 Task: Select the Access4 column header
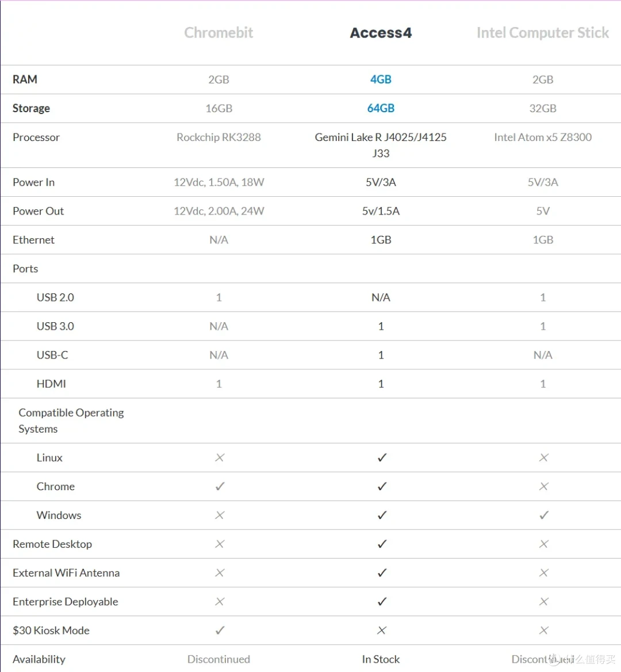point(381,33)
